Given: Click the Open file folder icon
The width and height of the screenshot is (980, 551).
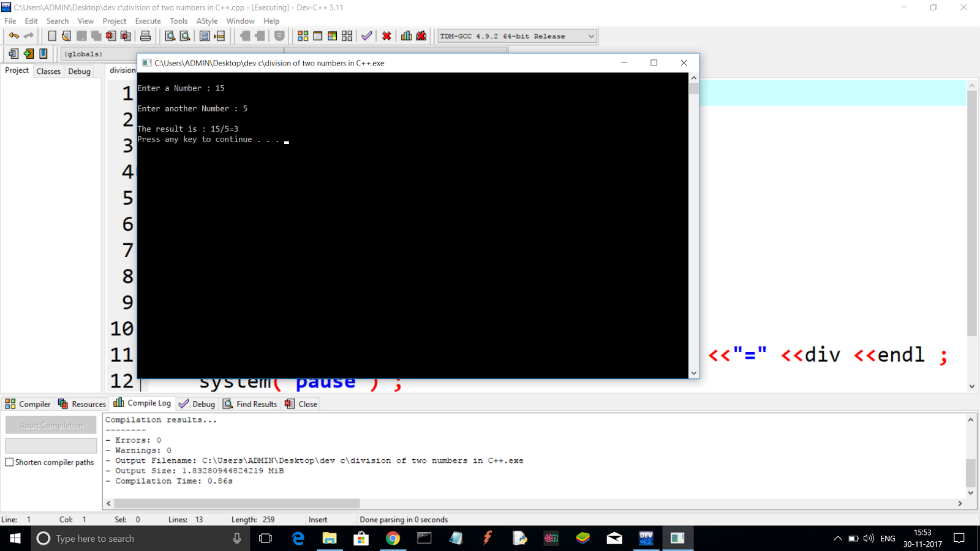Looking at the screenshot, I should point(66,36).
